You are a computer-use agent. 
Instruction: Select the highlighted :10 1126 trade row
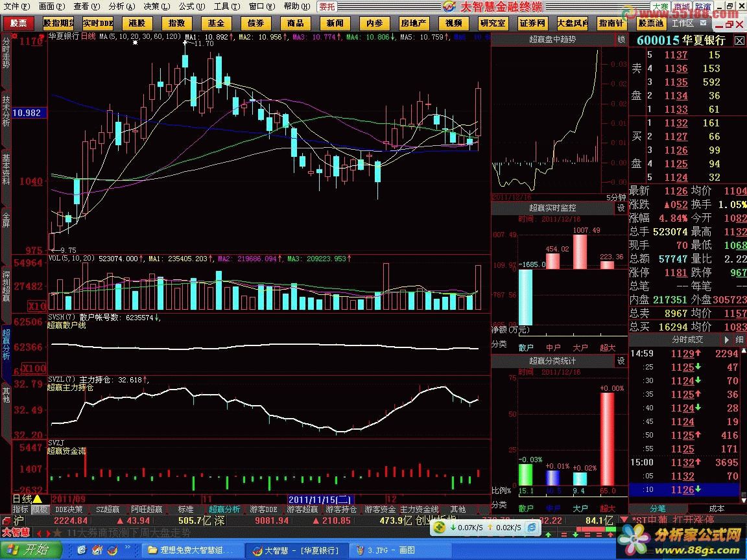click(x=683, y=489)
